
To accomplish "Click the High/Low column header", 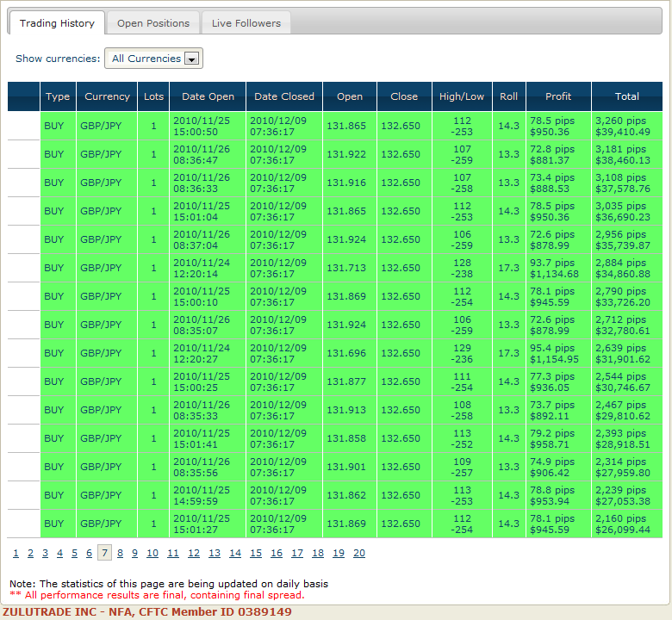I will pyautogui.click(x=462, y=96).
